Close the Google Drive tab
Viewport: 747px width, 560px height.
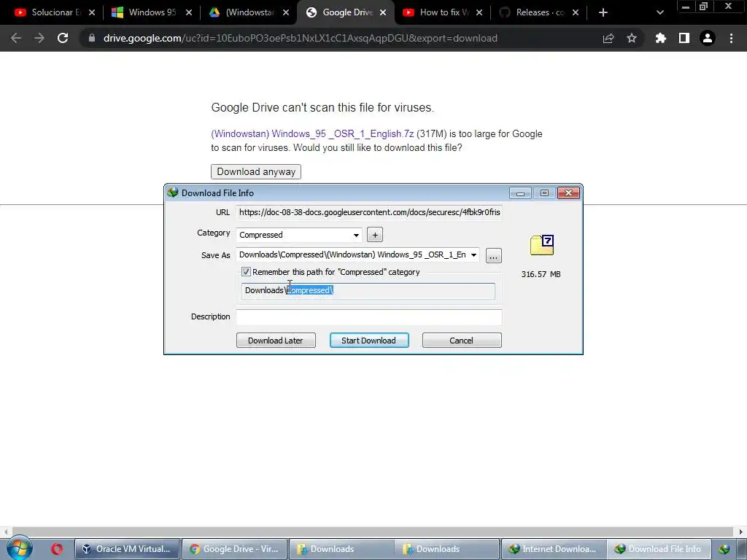click(383, 12)
